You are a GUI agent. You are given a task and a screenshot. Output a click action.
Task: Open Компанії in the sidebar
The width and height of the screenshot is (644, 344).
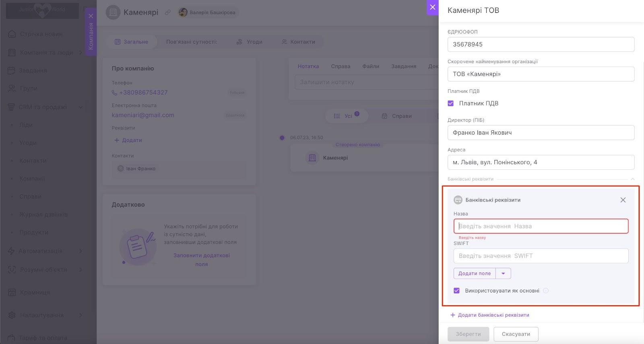point(32,179)
